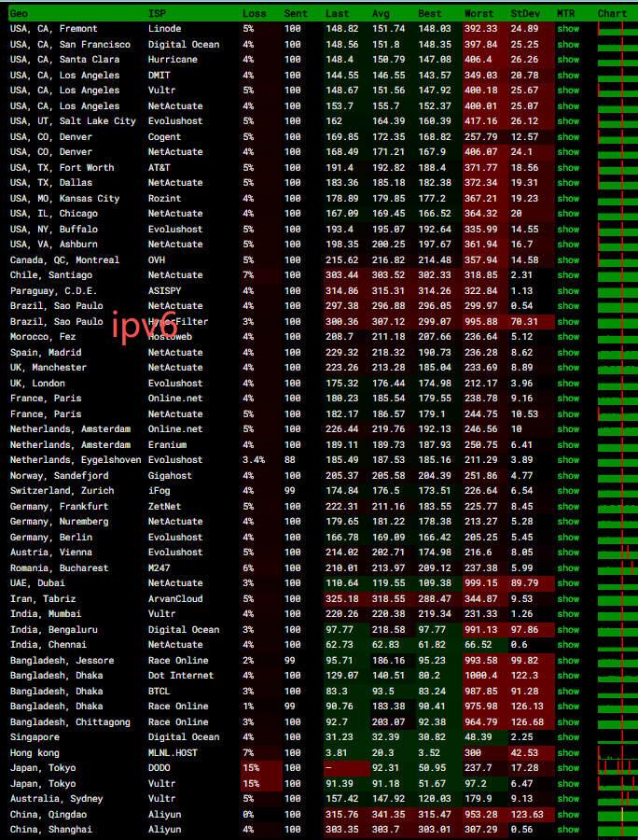Open latency chart for Hong kong row
Screen dimensions: 638x840
click(x=617, y=752)
